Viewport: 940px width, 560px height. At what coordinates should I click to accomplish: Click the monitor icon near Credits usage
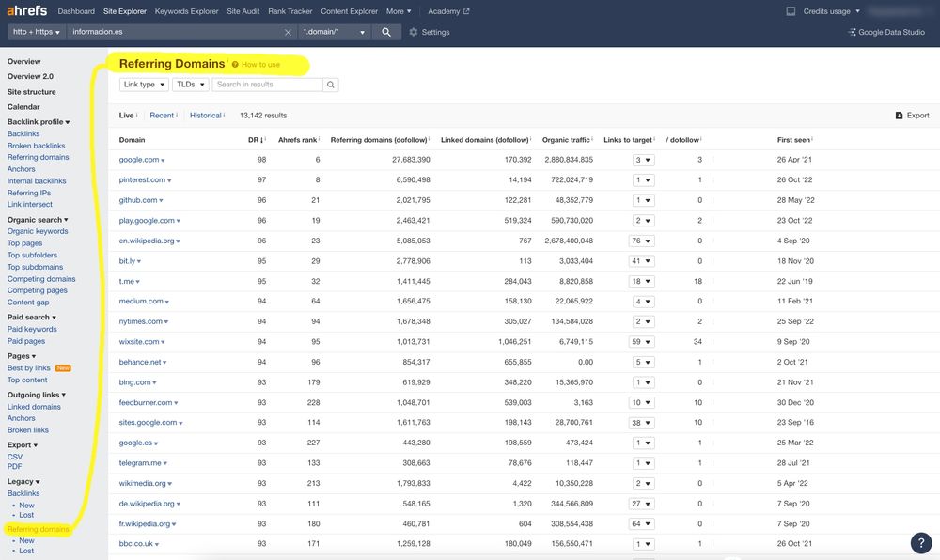791,11
